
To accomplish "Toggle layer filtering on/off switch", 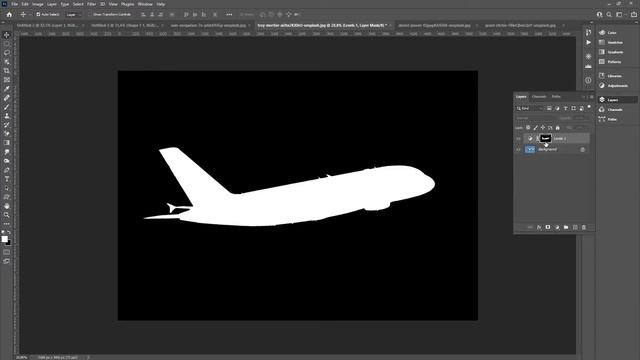I will click(589, 107).
